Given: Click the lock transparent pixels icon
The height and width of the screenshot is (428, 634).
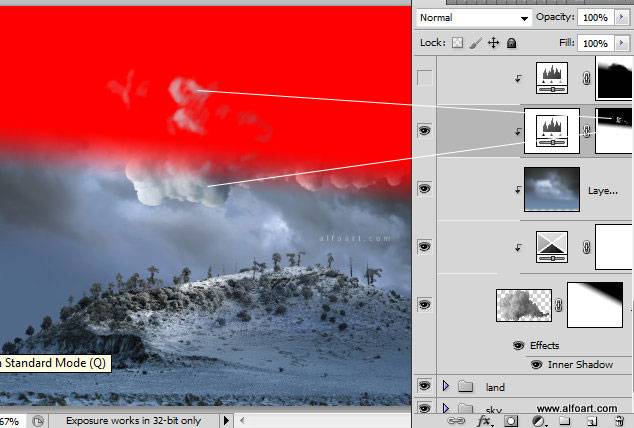Looking at the screenshot, I should point(457,43).
